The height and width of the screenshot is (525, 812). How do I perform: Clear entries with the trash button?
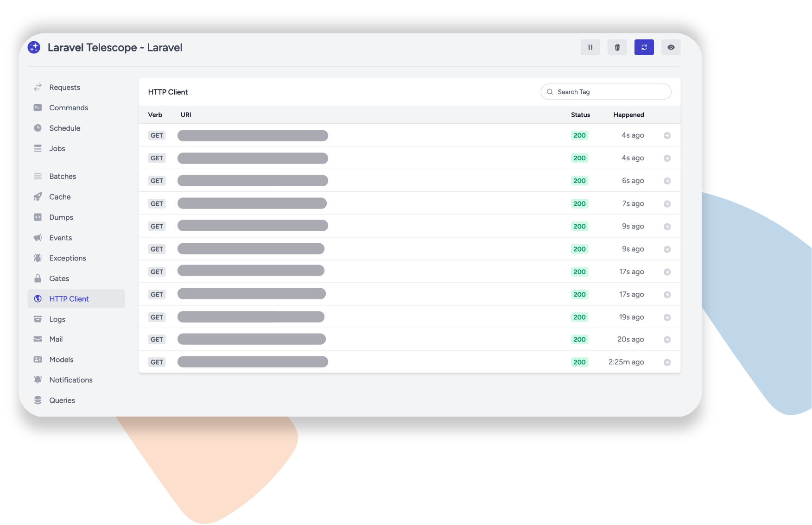[617, 47]
